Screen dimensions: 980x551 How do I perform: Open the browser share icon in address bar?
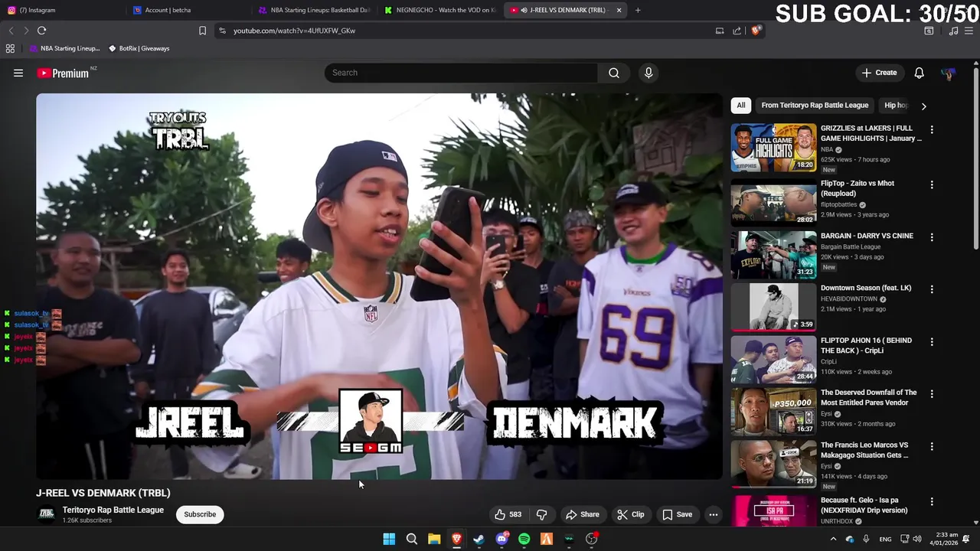[737, 31]
